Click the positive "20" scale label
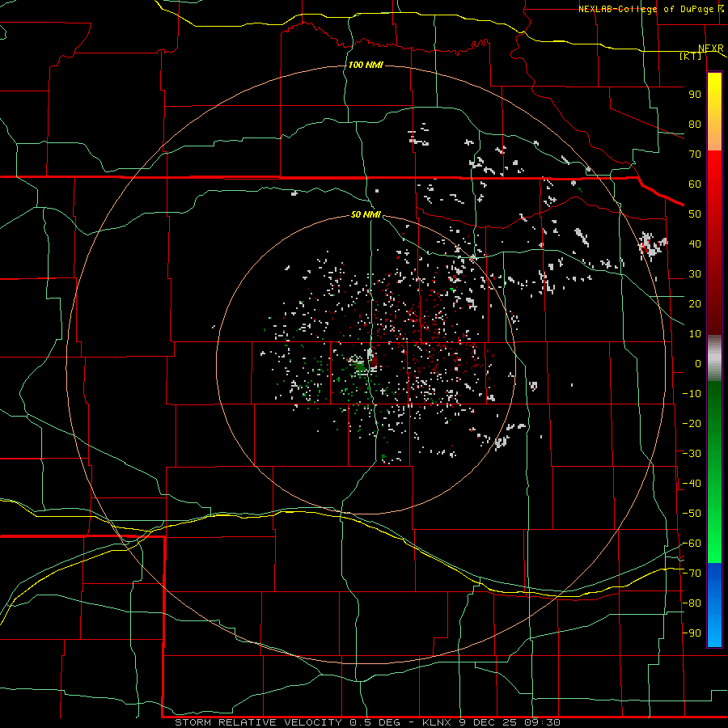Image resolution: width=728 pixels, height=728 pixels. 695,303
